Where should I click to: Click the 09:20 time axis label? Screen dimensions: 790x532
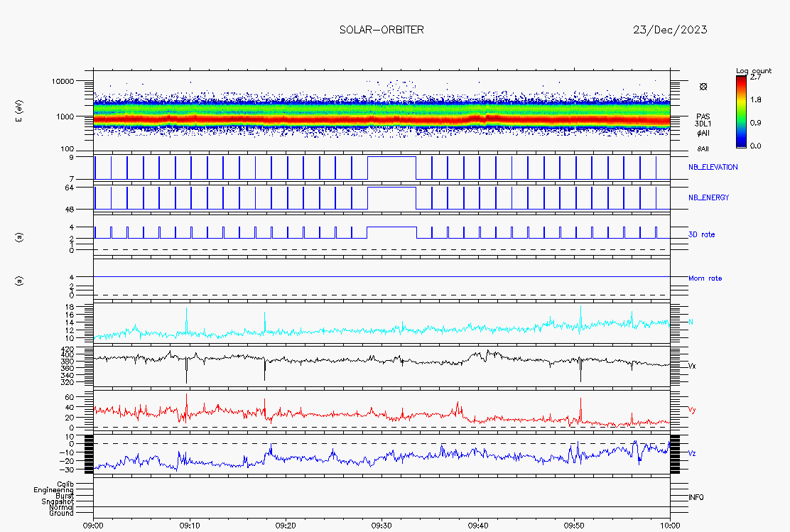coord(286,526)
